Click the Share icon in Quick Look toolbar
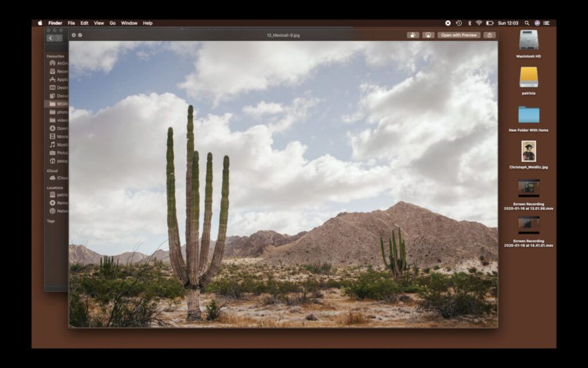Image resolution: width=588 pixels, height=368 pixels. (x=489, y=35)
